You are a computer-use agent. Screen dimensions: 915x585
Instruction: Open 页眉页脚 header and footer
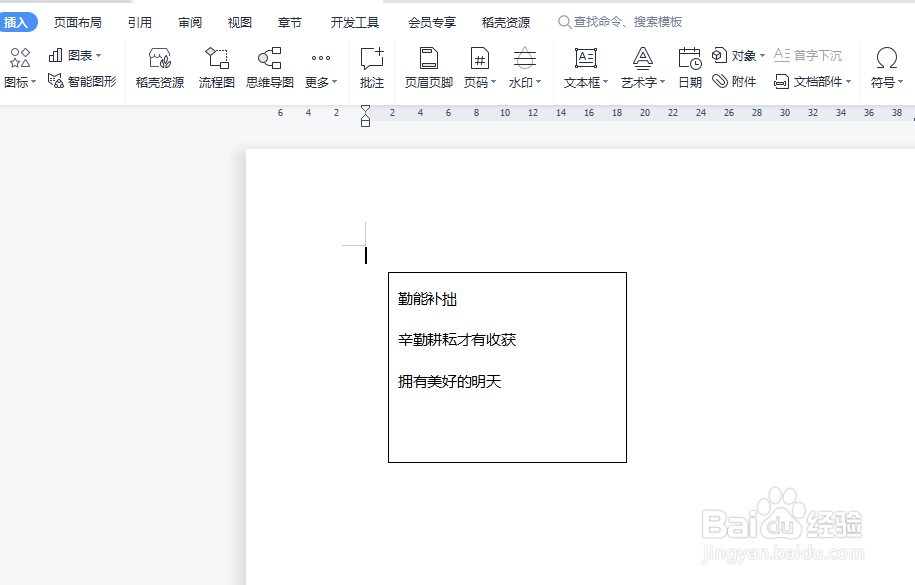click(429, 68)
